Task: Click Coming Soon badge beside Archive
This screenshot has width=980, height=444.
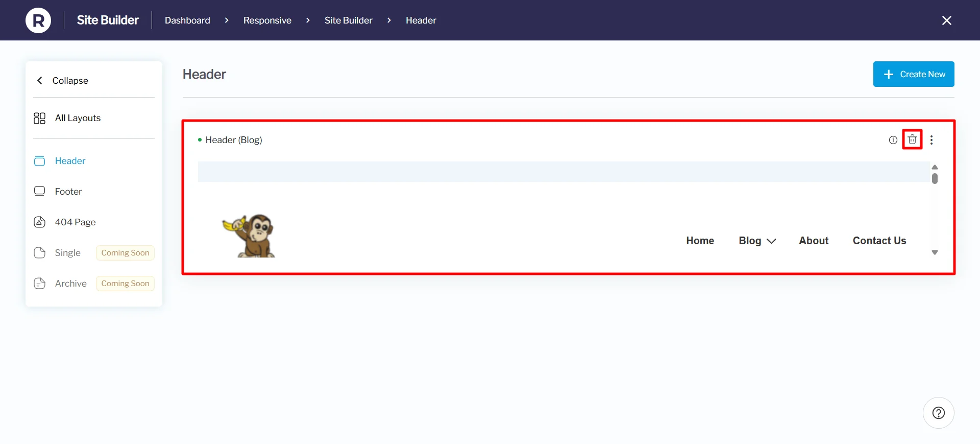Action: click(x=125, y=284)
